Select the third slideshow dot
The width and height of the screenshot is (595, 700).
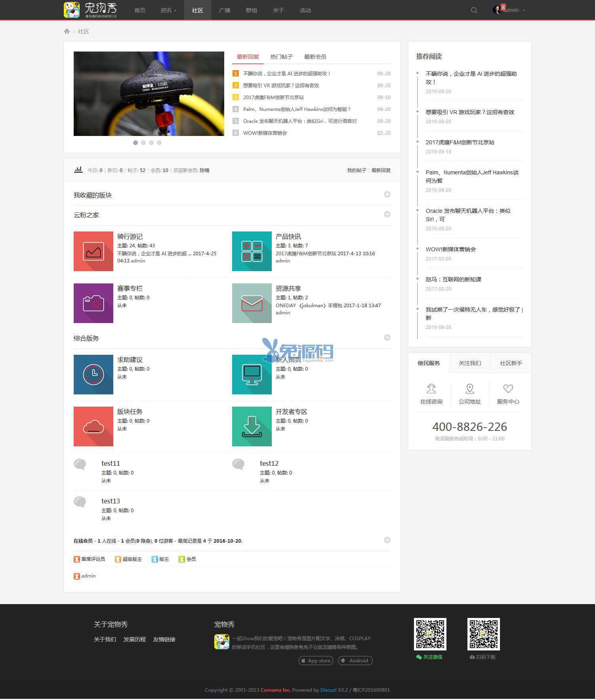click(x=151, y=143)
